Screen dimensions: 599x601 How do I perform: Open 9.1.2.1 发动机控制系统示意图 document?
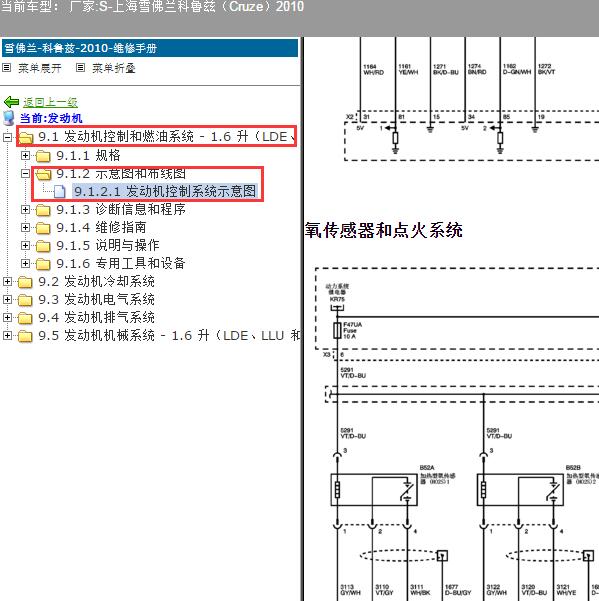point(165,191)
